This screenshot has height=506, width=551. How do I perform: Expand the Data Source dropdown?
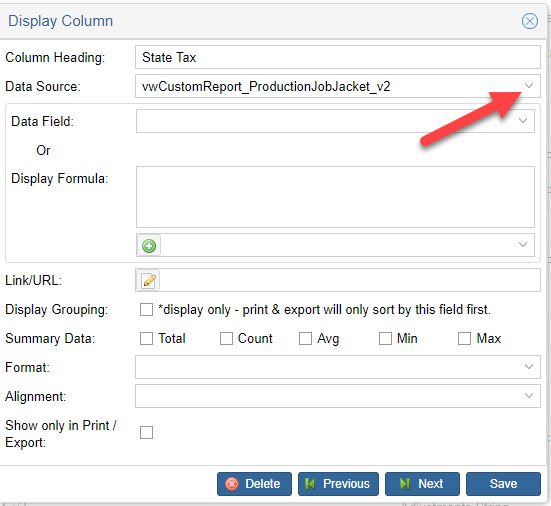click(529, 86)
